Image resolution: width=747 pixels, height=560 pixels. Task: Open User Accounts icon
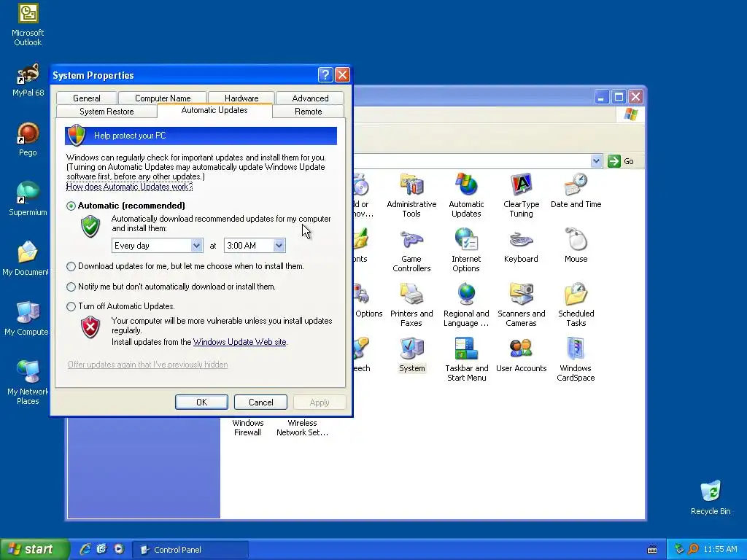point(521,355)
